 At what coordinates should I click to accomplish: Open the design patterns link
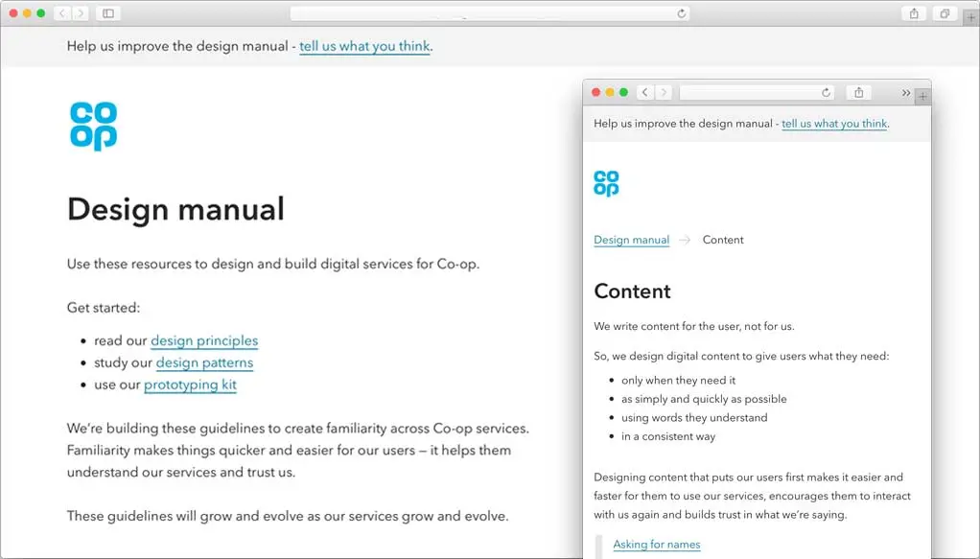[x=204, y=362]
